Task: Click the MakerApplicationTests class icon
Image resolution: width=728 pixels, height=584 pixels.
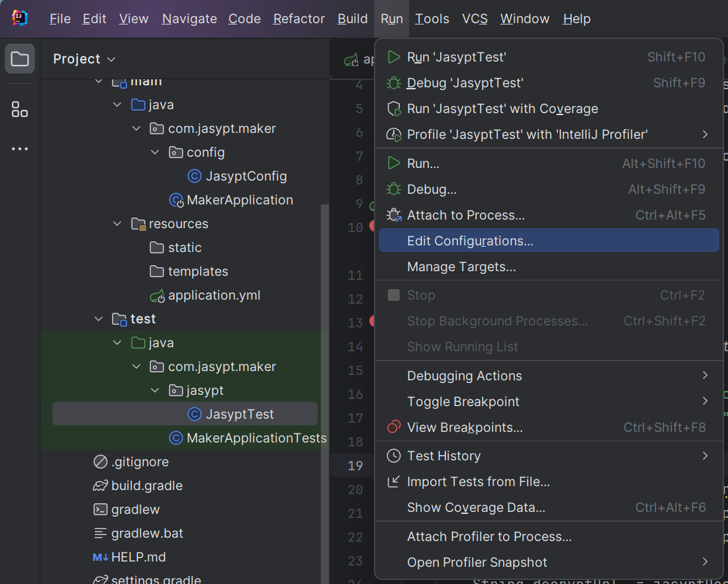Action: 175,438
